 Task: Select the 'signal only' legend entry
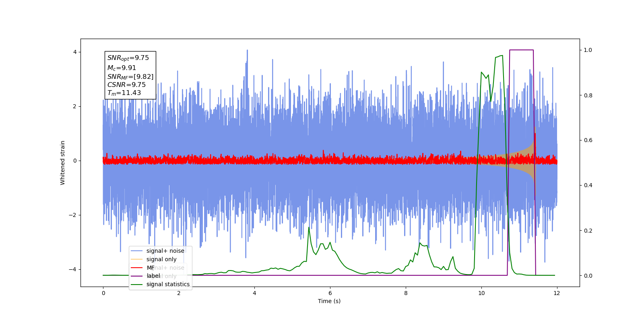pyautogui.click(x=161, y=259)
